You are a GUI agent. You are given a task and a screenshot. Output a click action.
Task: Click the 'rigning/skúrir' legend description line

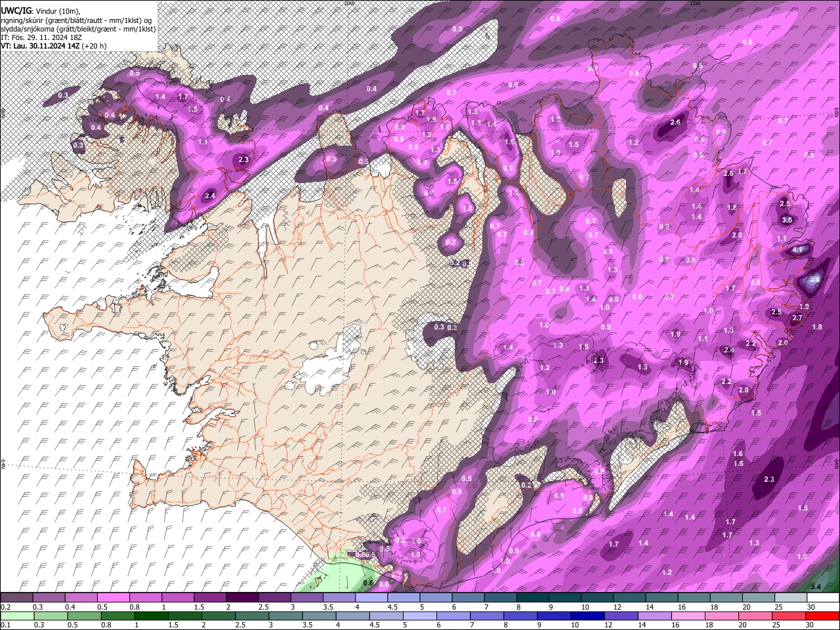coord(77,20)
